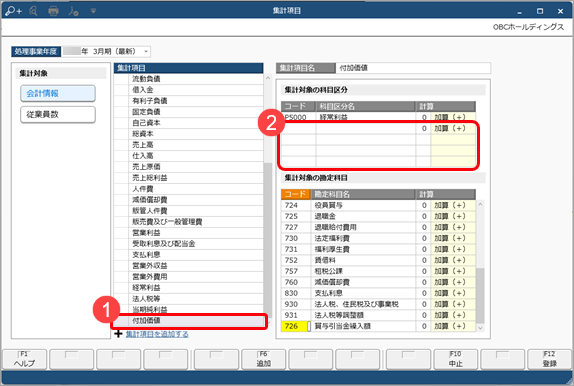Click the 勘定科目 table scrollbar up arrow
Image resolution: width=574 pixels, height=386 pixels.
coord(480,204)
